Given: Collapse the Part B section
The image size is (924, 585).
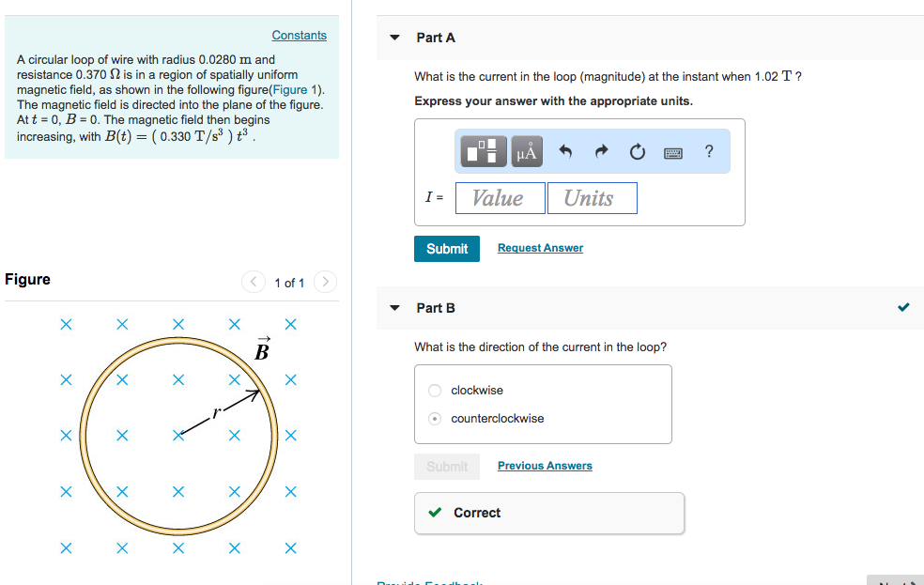Looking at the screenshot, I should 393,308.
